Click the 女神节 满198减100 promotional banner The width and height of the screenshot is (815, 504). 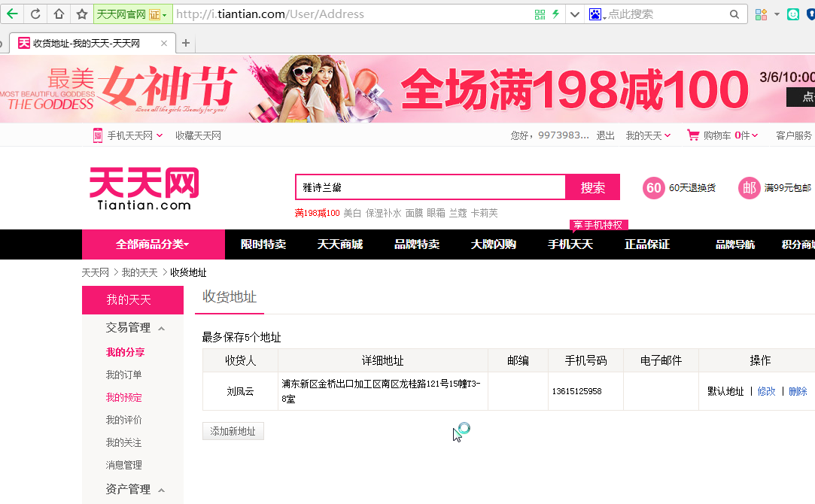tap(408, 89)
